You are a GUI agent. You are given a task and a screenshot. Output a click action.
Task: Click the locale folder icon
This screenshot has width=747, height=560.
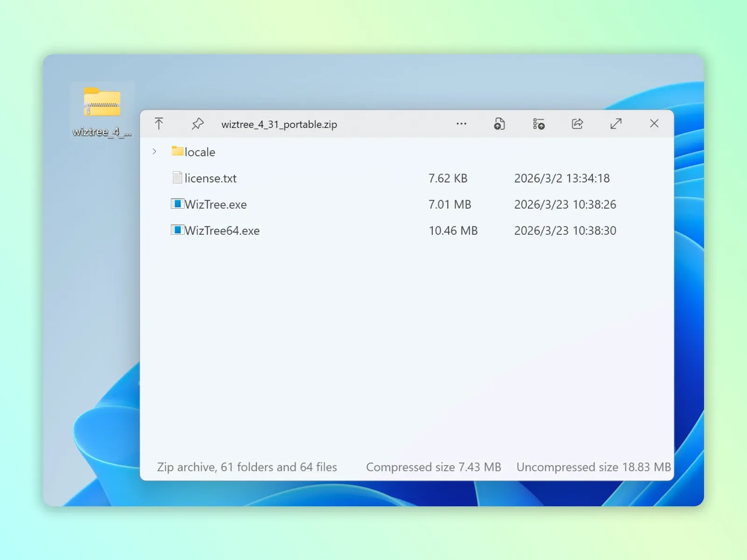coord(177,151)
